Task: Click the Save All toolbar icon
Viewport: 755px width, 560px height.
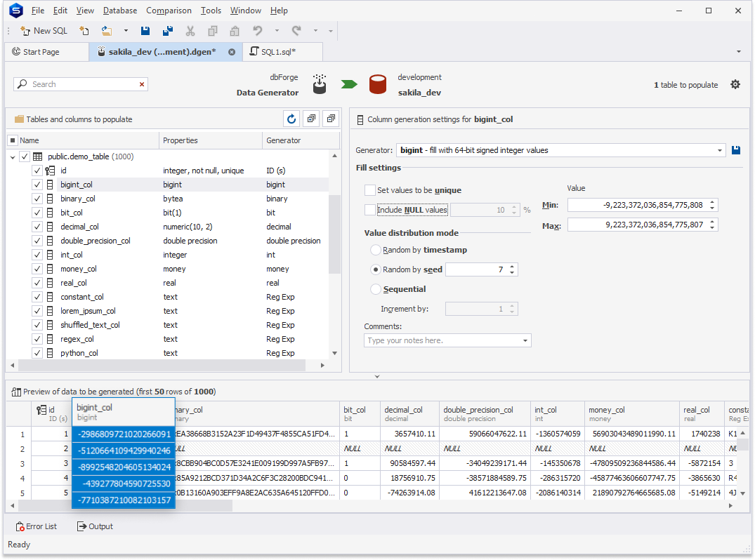Action: (167, 31)
